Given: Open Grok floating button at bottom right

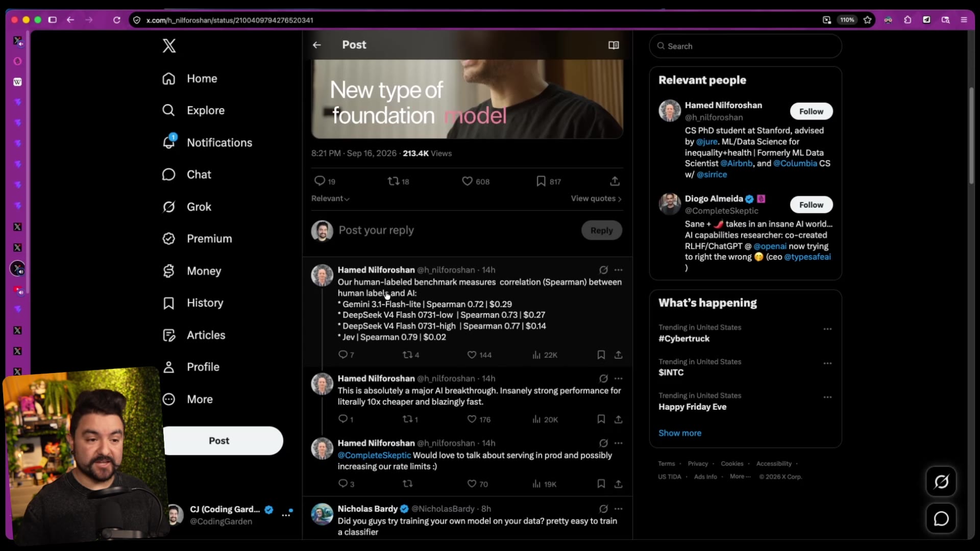Looking at the screenshot, I should point(941,481).
